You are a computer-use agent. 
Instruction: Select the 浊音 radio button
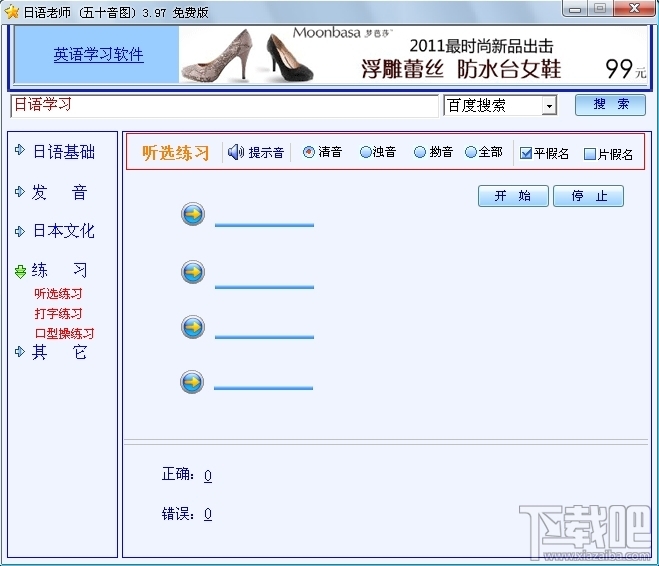coord(366,152)
